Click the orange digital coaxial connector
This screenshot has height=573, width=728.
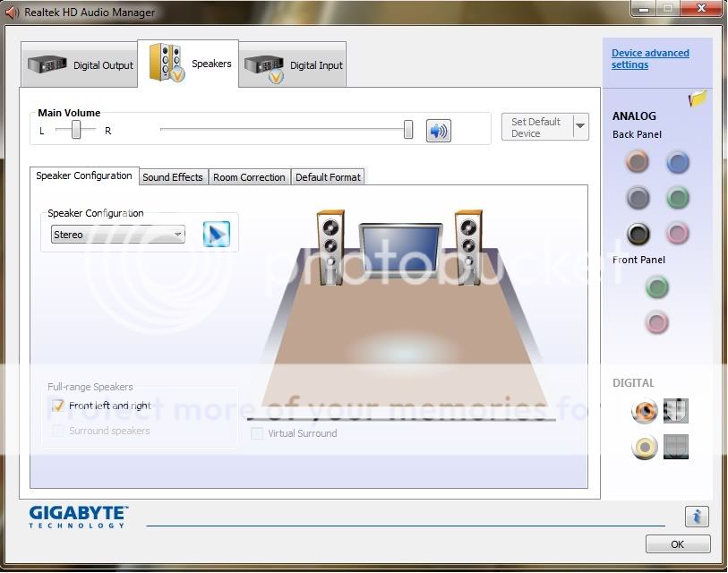(645, 411)
